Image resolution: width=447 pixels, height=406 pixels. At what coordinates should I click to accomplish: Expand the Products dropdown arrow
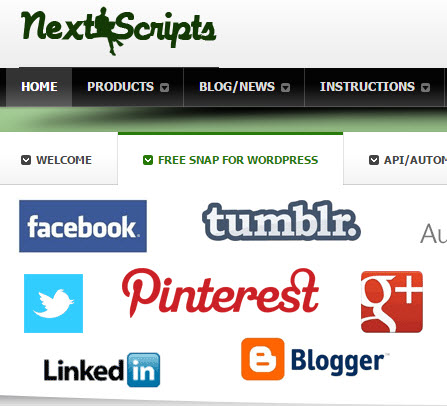tap(165, 87)
